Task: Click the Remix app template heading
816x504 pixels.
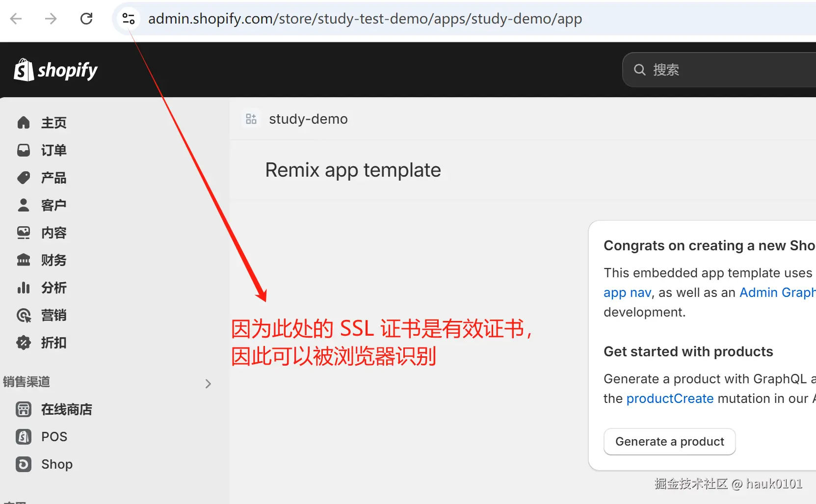Action: coord(353,170)
